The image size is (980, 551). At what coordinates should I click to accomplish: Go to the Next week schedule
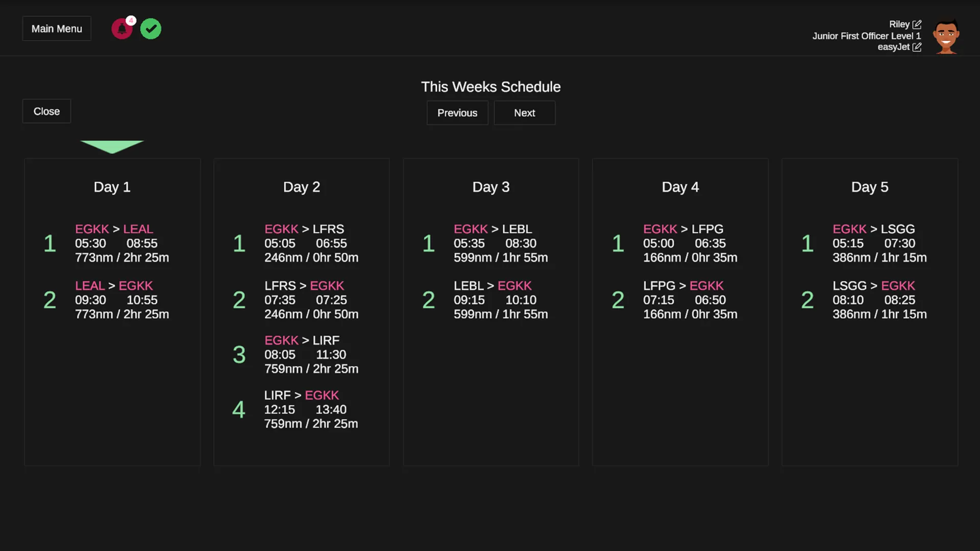tap(524, 113)
